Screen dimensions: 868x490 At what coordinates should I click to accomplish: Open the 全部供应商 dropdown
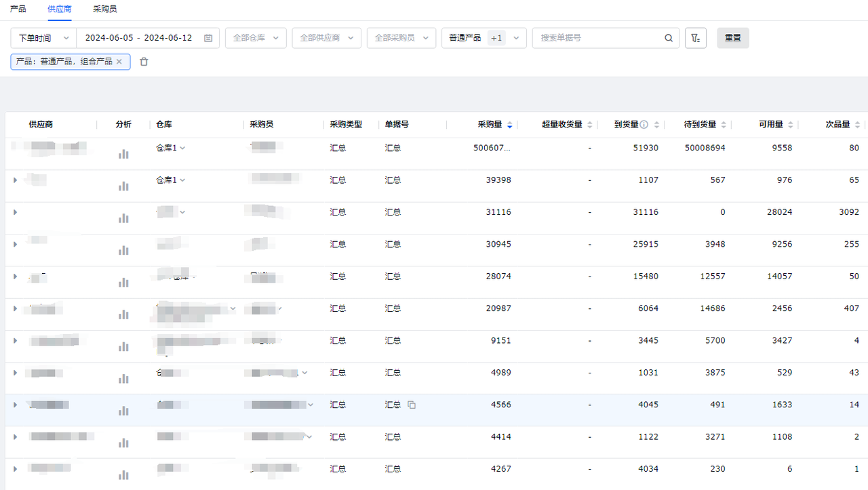327,38
